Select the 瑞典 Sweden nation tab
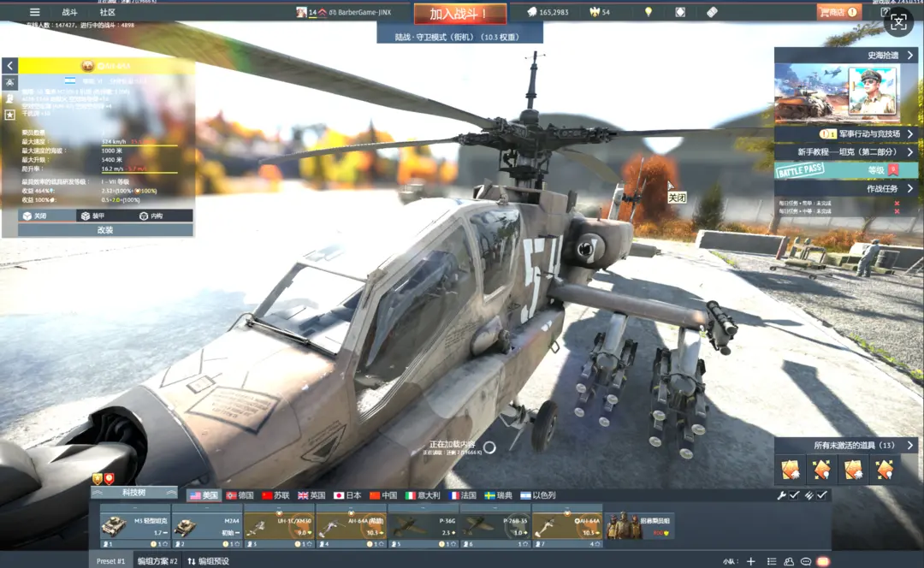The height and width of the screenshot is (568, 924). (499, 495)
